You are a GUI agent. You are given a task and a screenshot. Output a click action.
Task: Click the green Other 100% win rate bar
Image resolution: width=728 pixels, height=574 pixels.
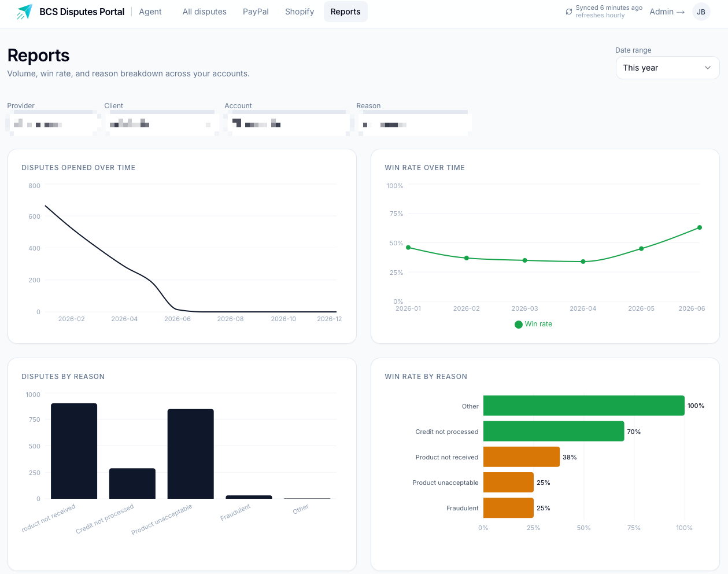pos(584,406)
